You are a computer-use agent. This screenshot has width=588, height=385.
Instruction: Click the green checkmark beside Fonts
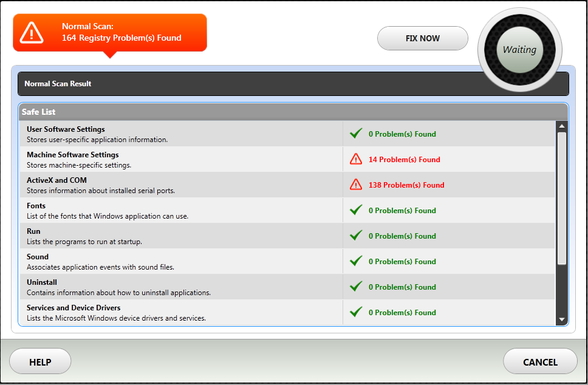(x=356, y=210)
